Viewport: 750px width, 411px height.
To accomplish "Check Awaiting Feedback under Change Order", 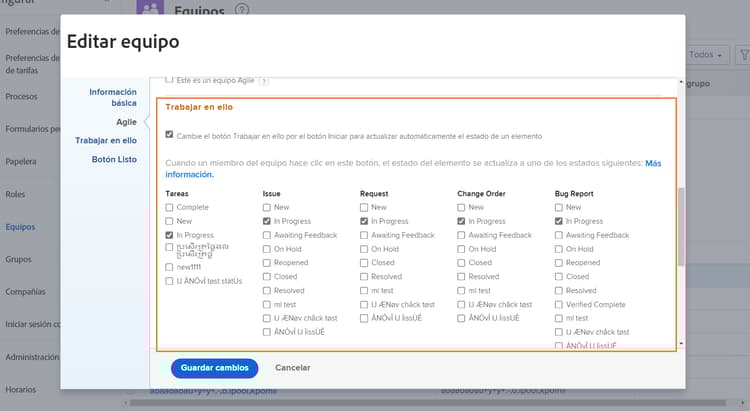I will click(461, 235).
